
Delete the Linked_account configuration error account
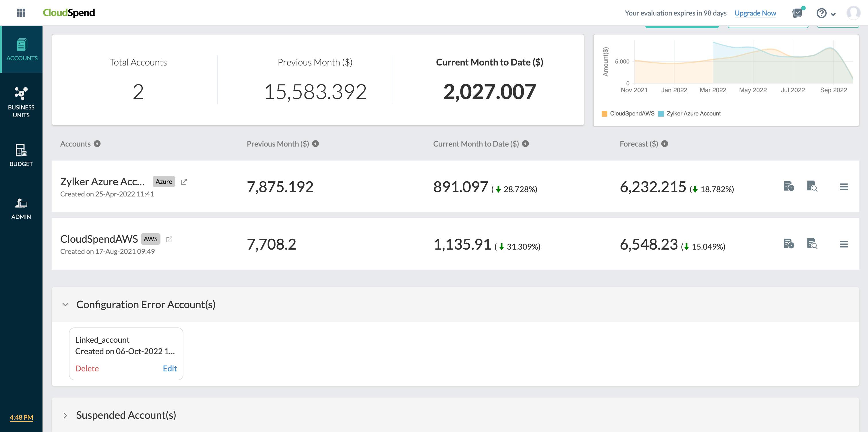tap(87, 368)
